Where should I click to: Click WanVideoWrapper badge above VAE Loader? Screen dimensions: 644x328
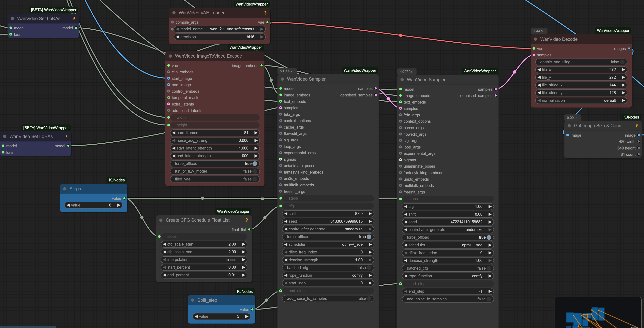pos(251,4)
